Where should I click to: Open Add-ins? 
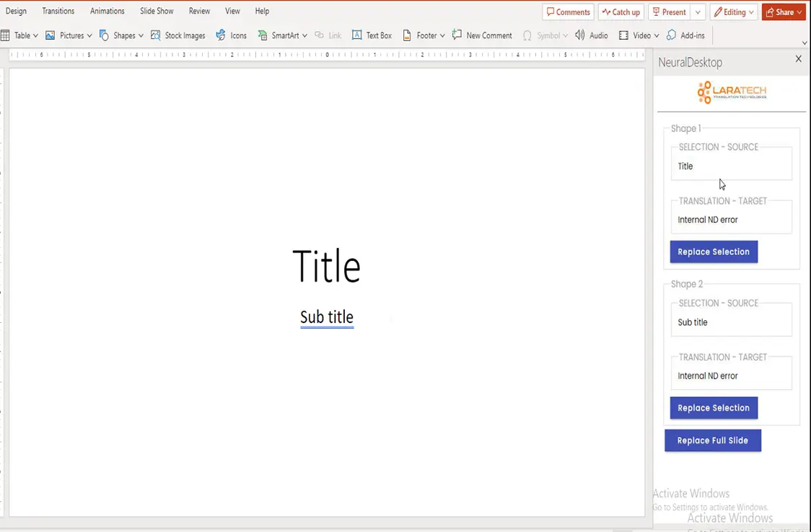pyautogui.click(x=686, y=35)
